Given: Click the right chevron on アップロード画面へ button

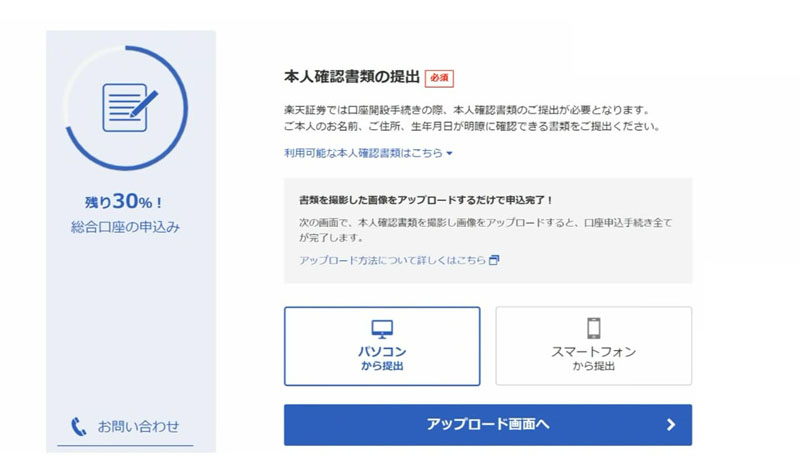Looking at the screenshot, I should (x=671, y=425).
